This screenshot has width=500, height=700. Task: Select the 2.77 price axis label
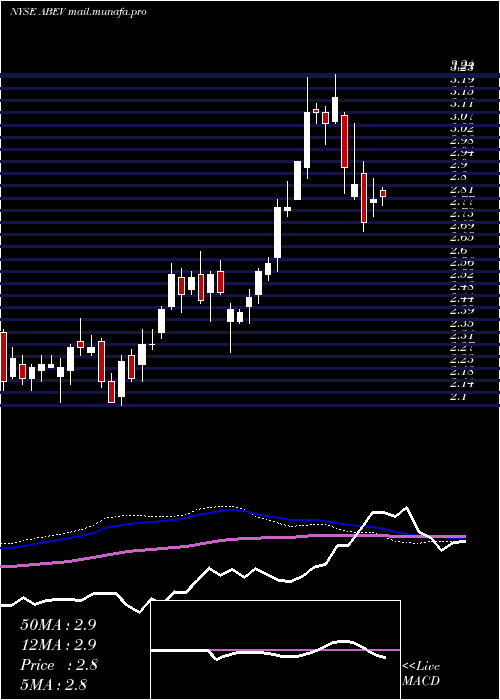[x=462, y=202]
